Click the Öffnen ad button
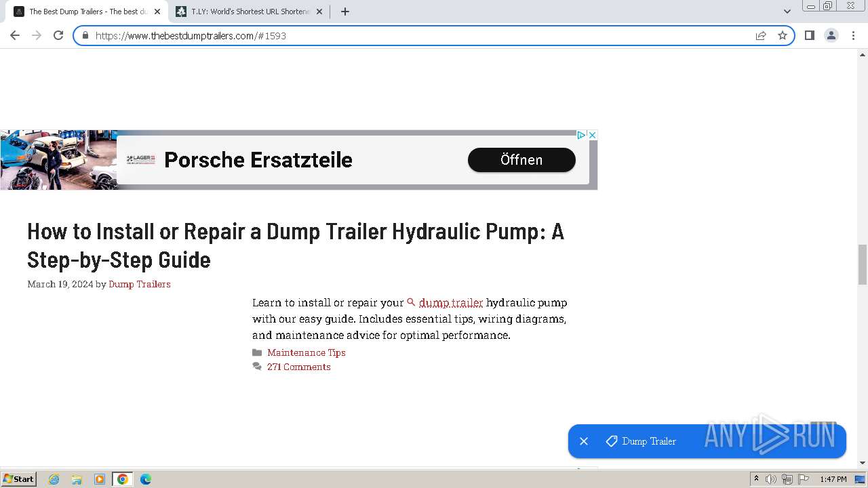The width and height of the screenshot is (868, 488). tap(521, 160)
